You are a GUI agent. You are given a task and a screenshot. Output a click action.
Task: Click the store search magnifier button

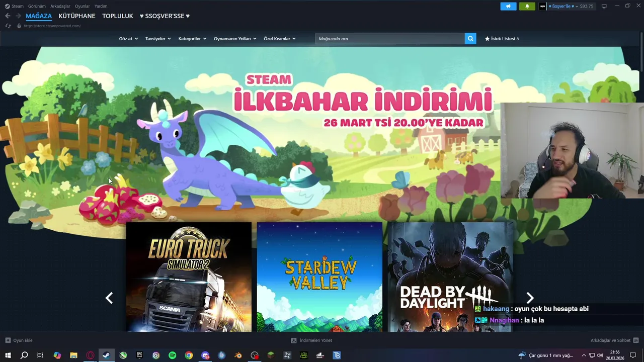[x=470, y=39]
